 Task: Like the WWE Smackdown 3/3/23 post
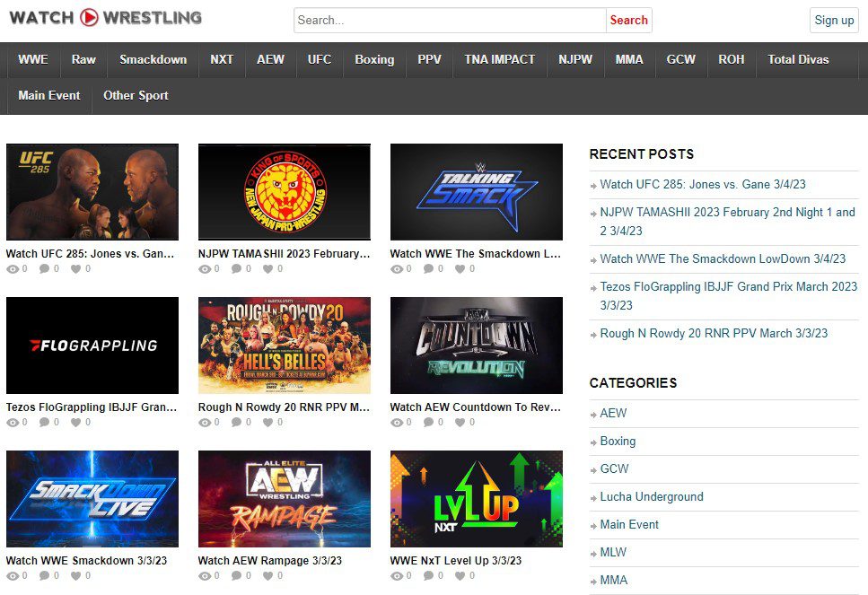[75, 576]
